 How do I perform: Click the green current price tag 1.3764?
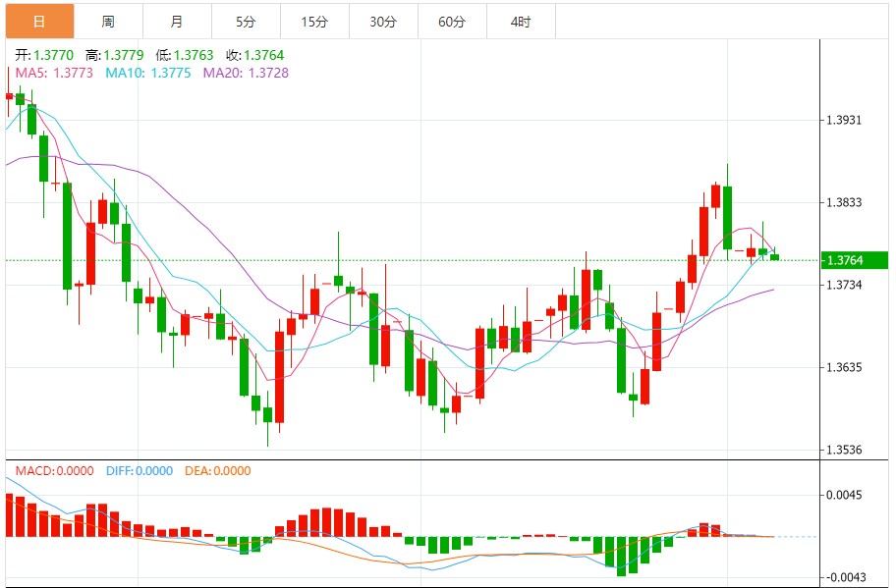(x=855, y=260)
